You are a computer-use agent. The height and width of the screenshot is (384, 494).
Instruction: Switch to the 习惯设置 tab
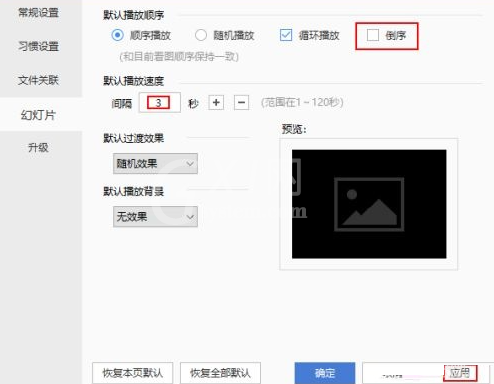(x=38, y=46)
